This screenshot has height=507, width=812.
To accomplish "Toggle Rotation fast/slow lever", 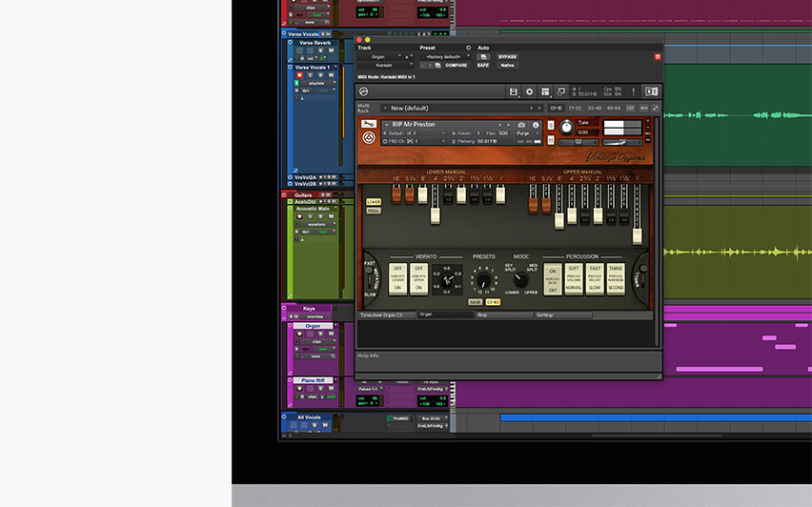I will pyautogui.click(x=370, y=278).
